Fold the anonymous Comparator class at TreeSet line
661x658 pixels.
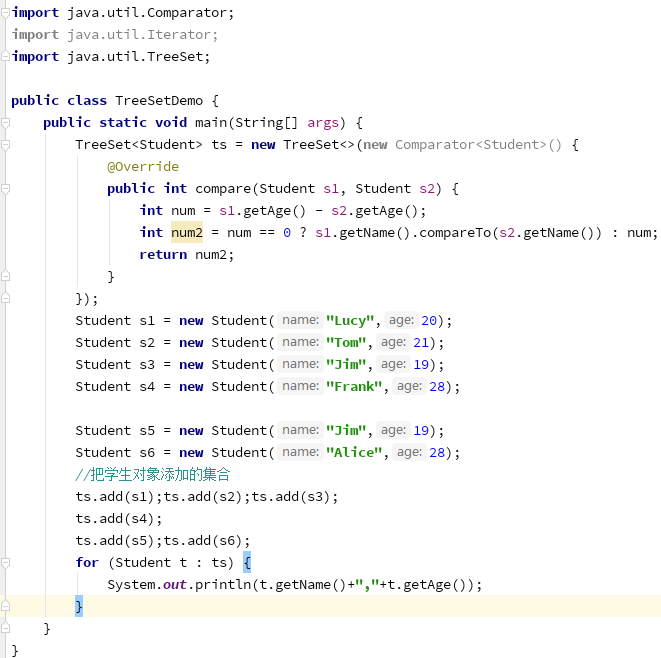(x=5, y=145)
